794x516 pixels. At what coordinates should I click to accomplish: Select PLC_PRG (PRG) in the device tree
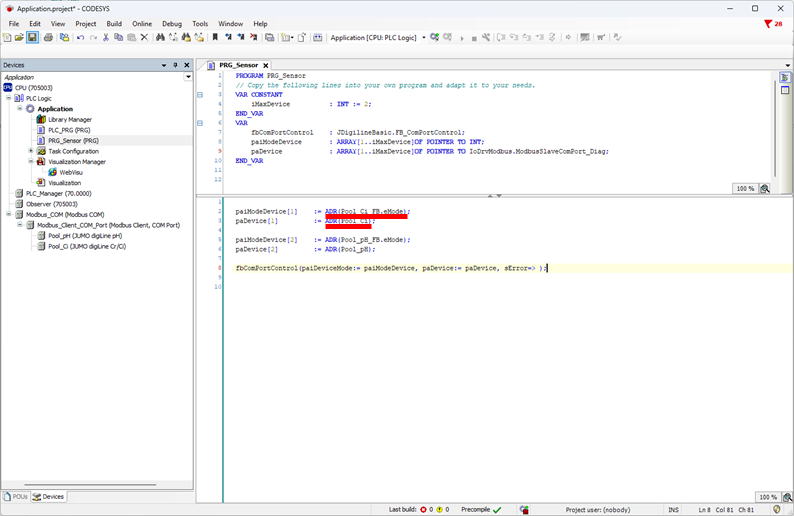click(69, 130)
